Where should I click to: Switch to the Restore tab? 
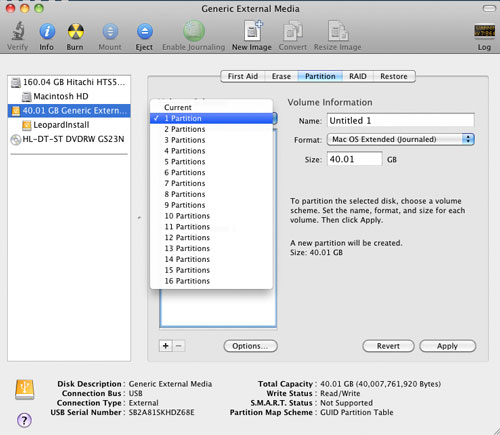coord(394,76)
